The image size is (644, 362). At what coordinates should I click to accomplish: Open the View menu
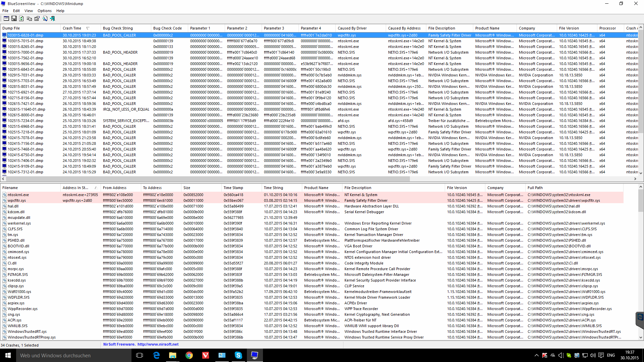(29, 11)
